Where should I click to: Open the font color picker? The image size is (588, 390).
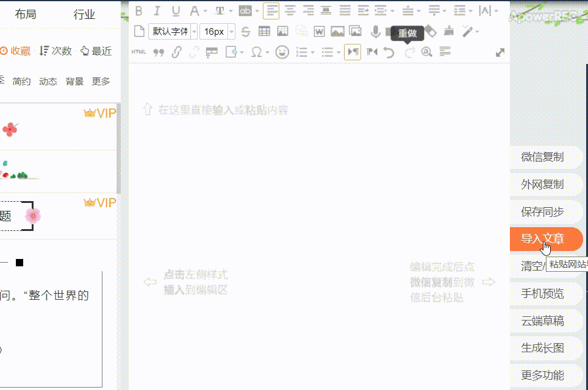pos(195,10)
